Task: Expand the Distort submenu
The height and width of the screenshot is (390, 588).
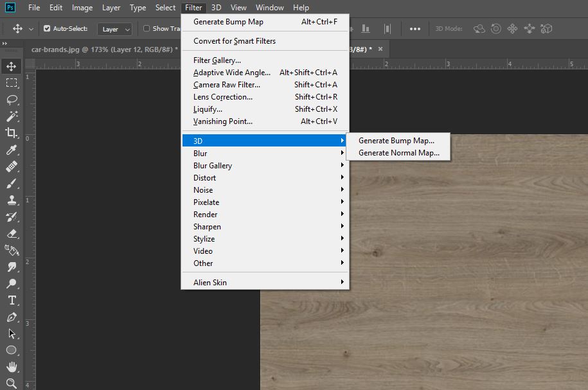Action: pos(265,178)
